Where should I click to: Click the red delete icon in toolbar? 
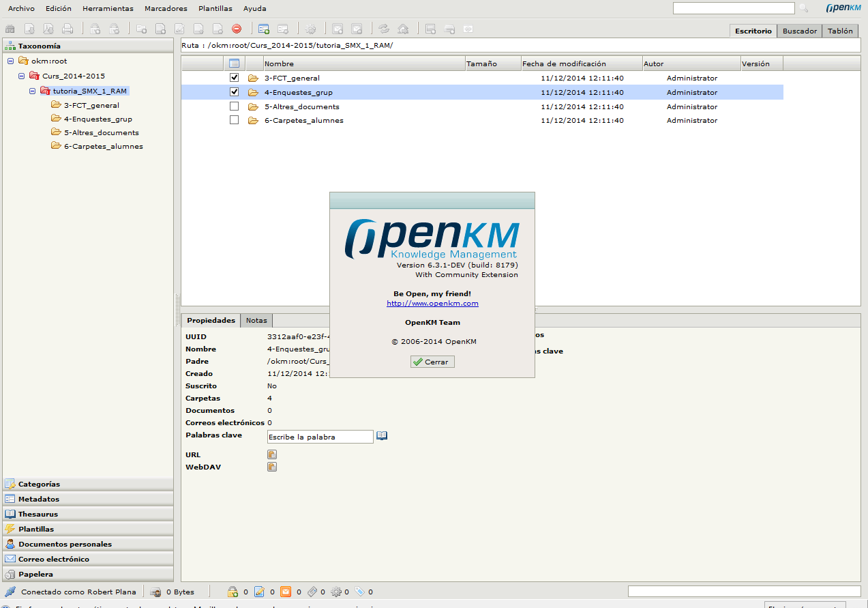[x=237, y=29]
